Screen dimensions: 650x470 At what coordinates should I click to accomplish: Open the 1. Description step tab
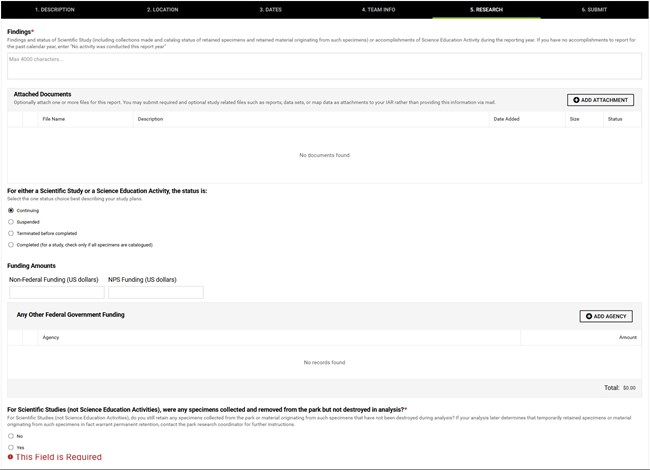(55, 10)
